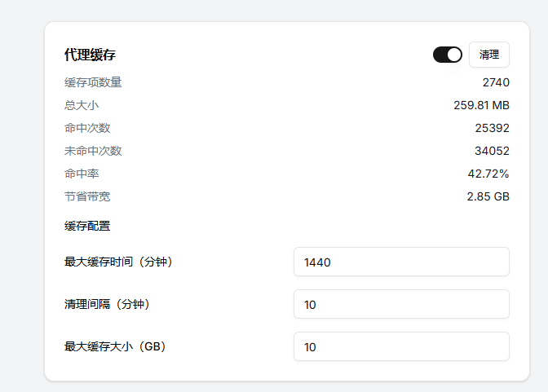Select the 清理间隔 input box
The height and width of the screenshot is (392, 548).
pyautogui.click(x=401, y=304)
